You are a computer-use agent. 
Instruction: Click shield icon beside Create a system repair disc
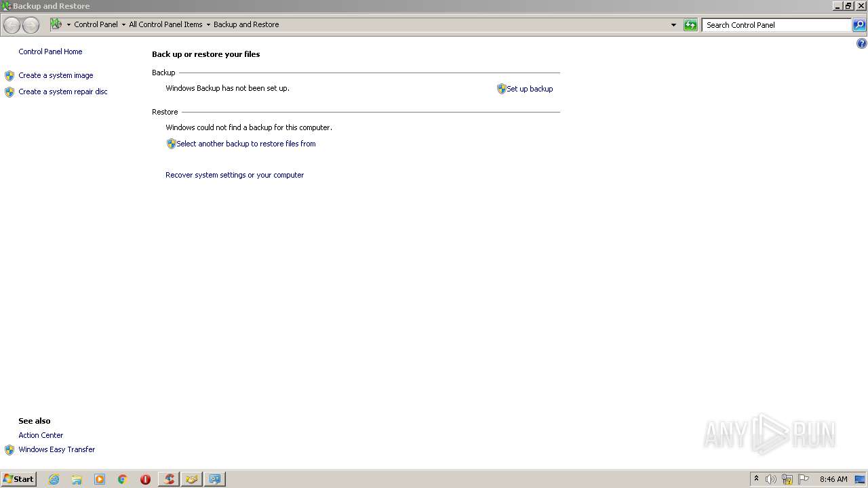[9, 91]
